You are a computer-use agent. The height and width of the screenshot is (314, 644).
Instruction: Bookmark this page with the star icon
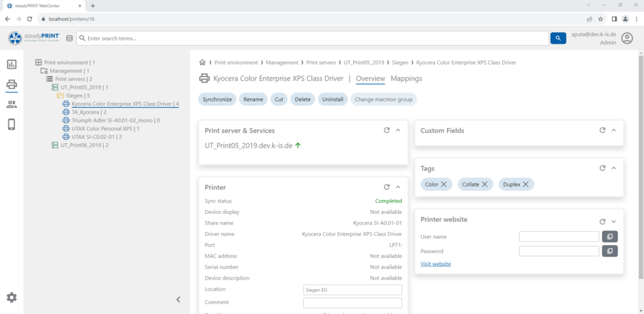click(x=601, y=19)
